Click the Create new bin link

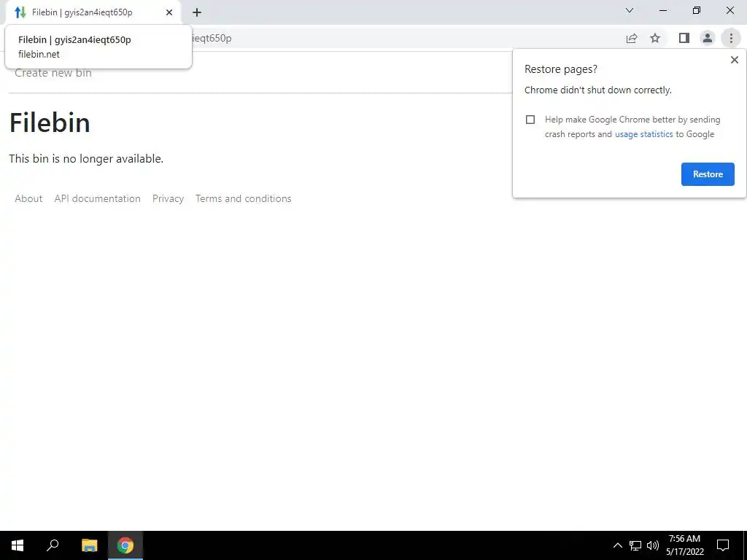click(53, 73)
